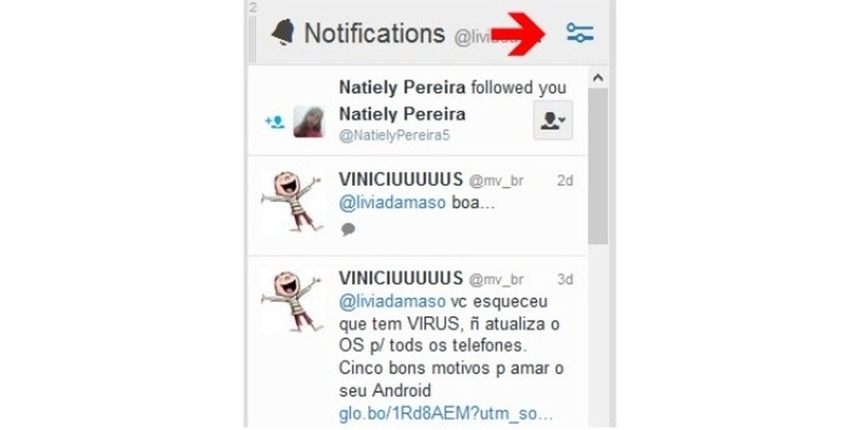Click the VINICIUUUUUS name in the 2d tweet
Screen dimensions: 868x430
tap(400, 180)
